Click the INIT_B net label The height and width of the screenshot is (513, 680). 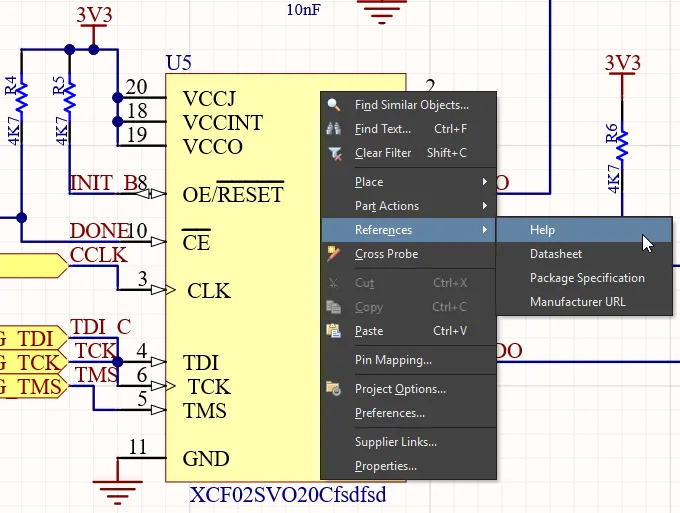coord(104,183)
